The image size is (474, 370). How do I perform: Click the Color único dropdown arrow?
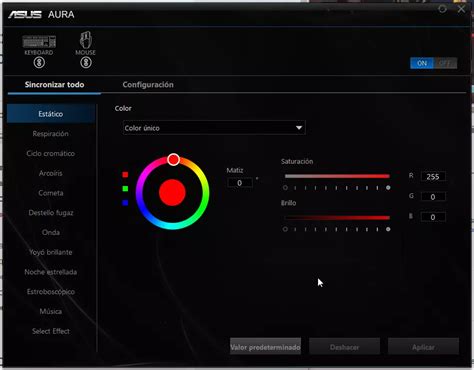pos(299,128)
